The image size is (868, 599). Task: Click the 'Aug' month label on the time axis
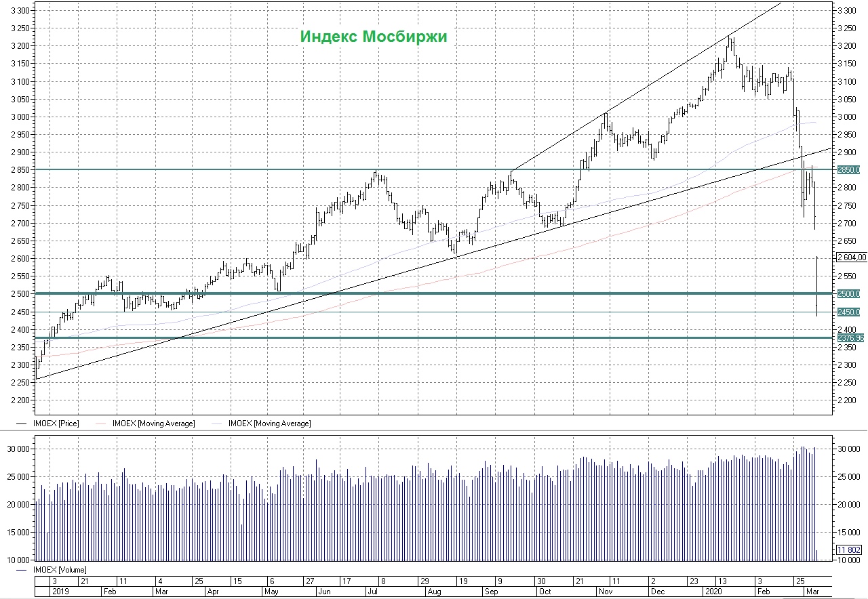tap(434, 592)
